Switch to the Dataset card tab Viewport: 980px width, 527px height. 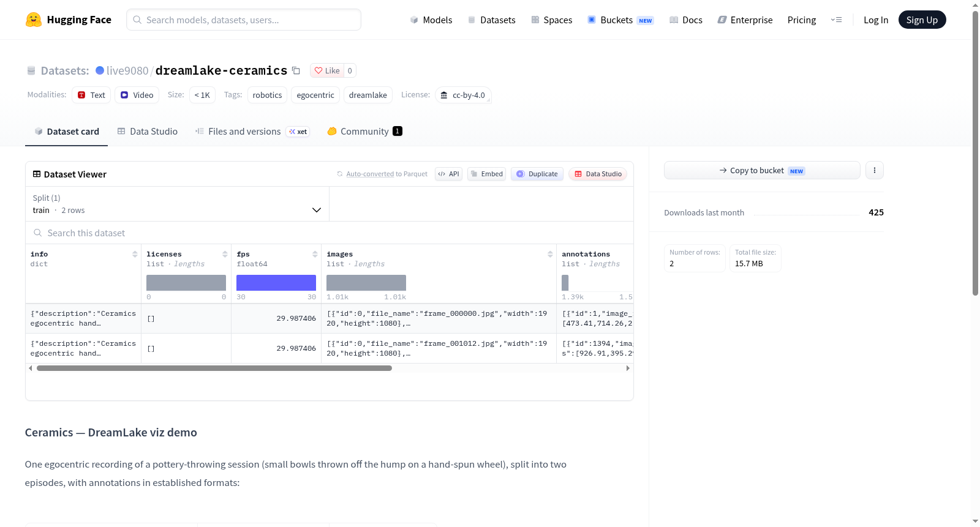tap(66, 131)
